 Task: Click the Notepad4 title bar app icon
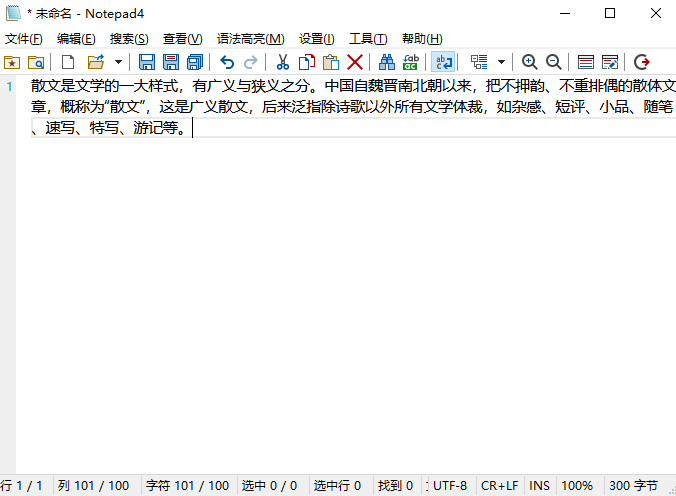coord(13,13)
